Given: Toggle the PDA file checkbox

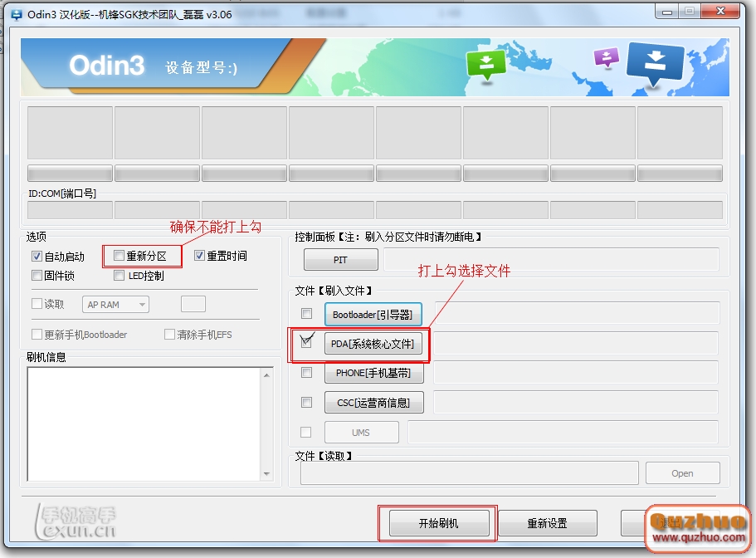Looking at the screenshot, I should click(x=307, y=342).
